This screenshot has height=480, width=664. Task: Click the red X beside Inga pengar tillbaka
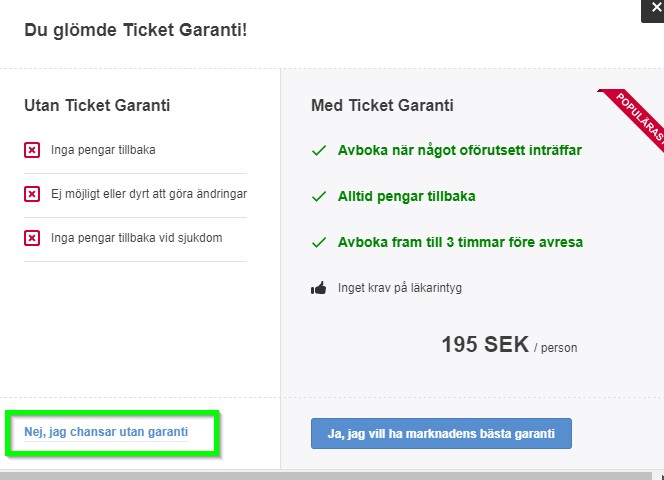pos(32,150)
